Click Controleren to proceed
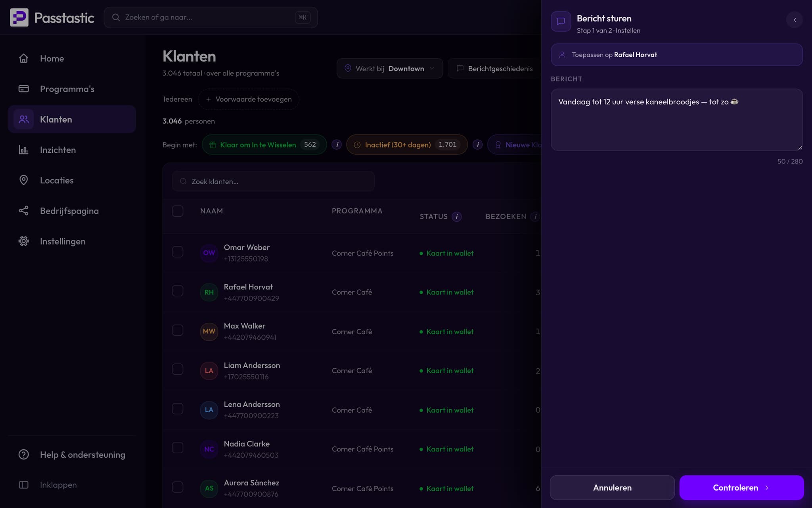812x508 pixels. [x=741, y=487]
